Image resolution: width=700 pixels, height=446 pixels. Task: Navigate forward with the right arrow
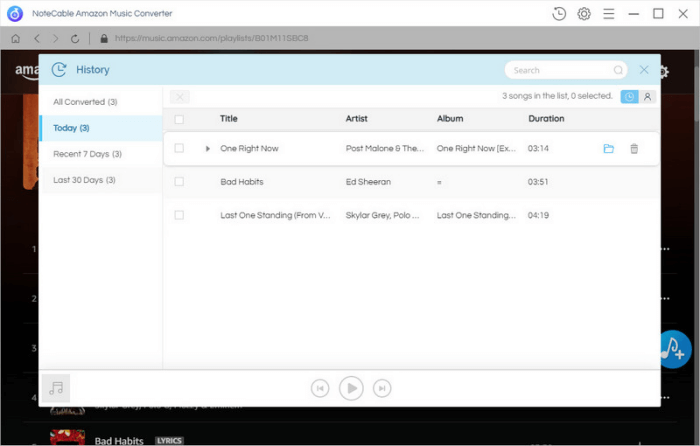(55, 38)
